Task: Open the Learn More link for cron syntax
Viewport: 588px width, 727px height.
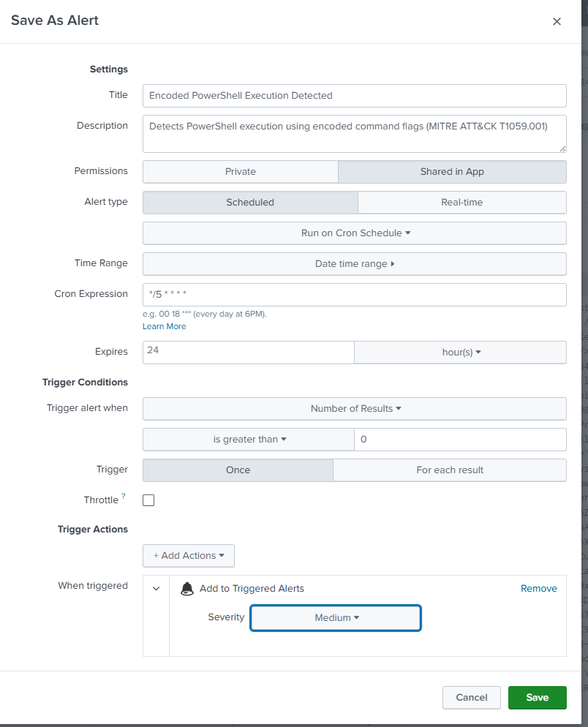Action: coord(163,326)
